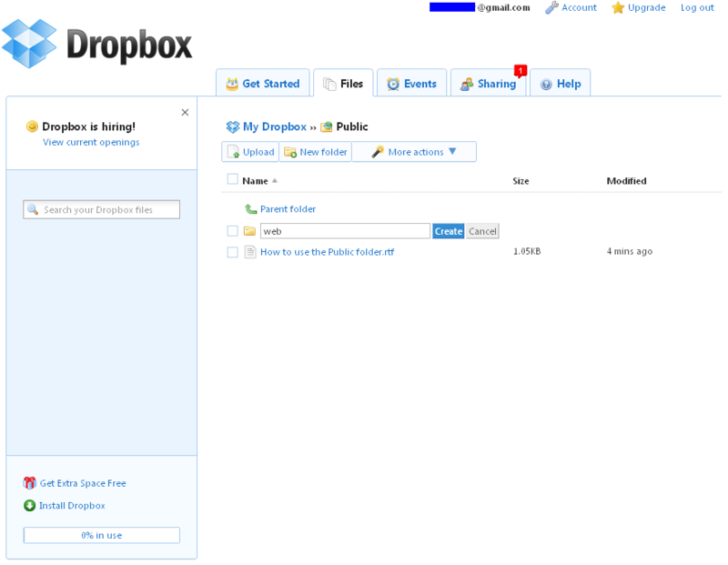Click the Upgrade star icon
This screenshot has width=728, height=565.
(618, 7)
